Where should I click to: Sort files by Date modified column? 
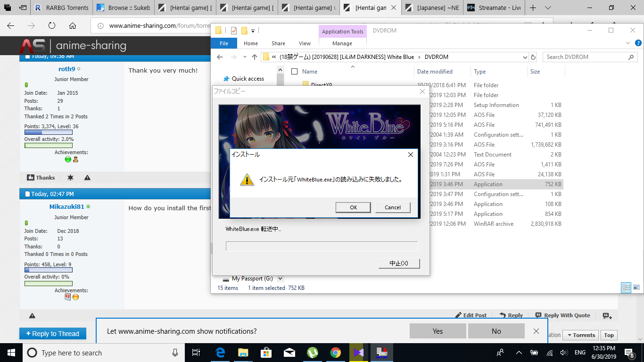tap(435, 72)
